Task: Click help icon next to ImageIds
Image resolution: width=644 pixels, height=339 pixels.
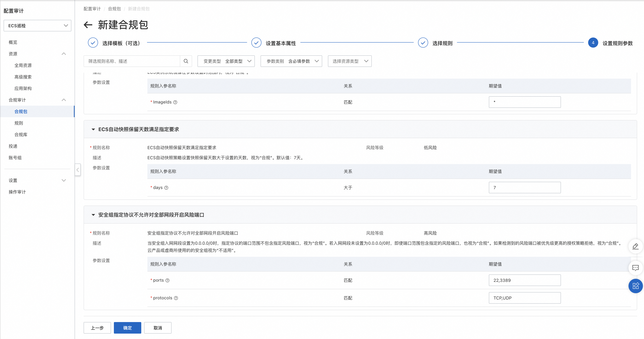Action: pyautogui.click(x=175, y=102)
